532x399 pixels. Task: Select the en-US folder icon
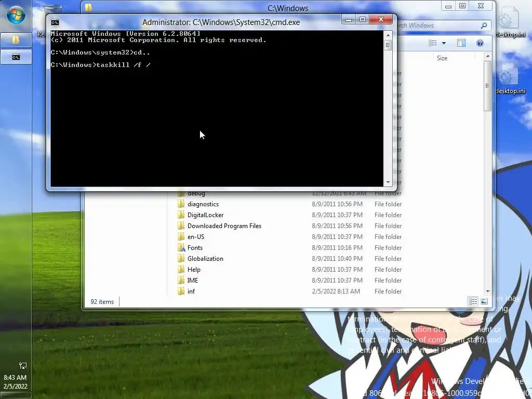[181, 237]
